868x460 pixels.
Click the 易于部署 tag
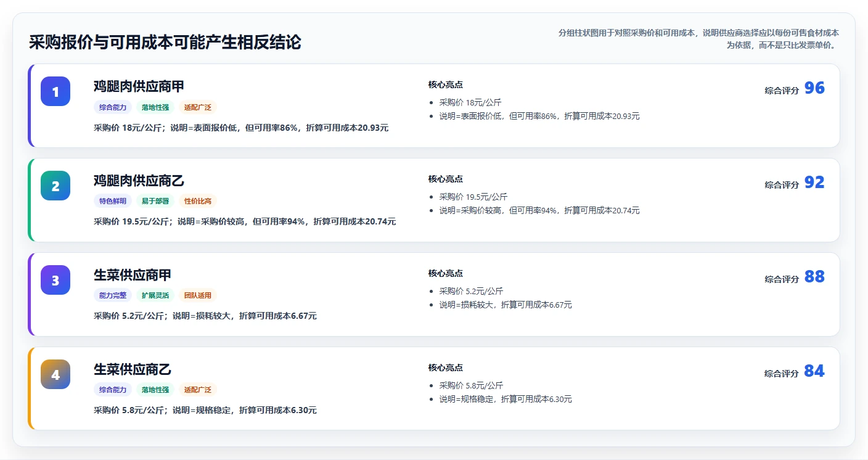[x=155, y=201]
